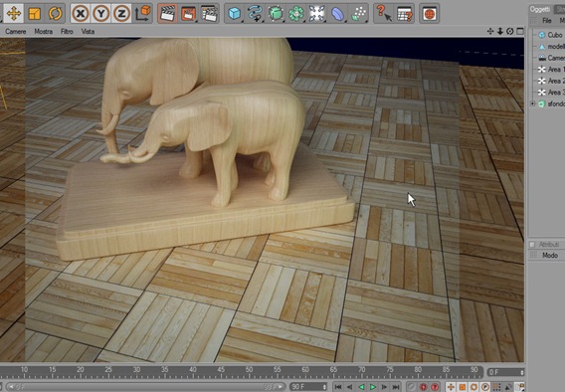Select the Move tool in top toolbar

tap(14, 14)
